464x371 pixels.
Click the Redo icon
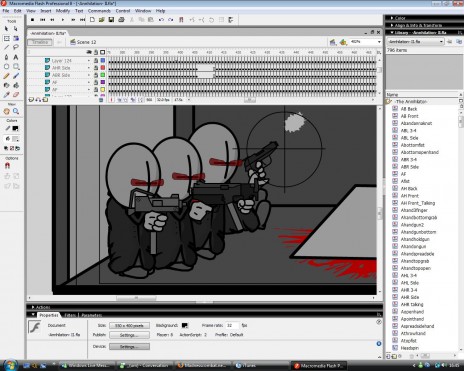click(170, 20)
